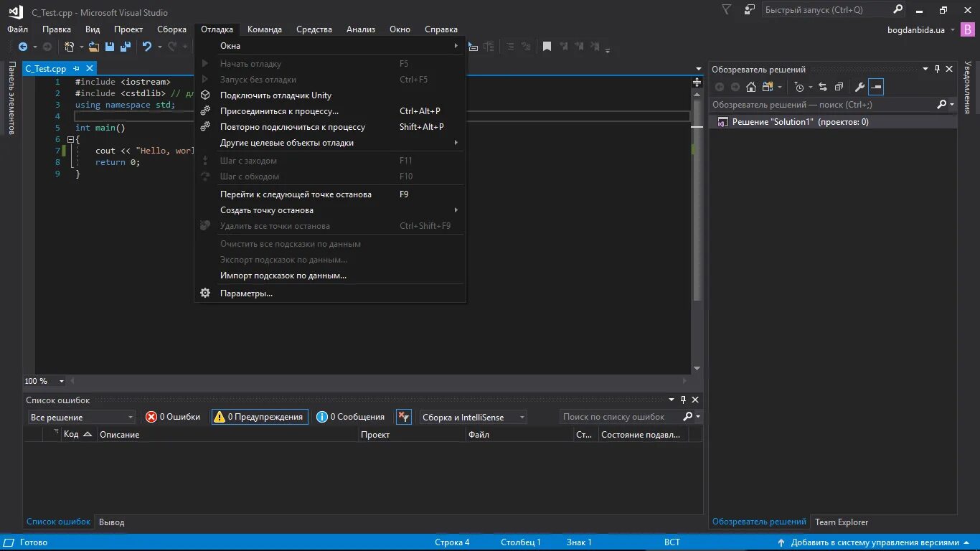Click the Home icon in Solution Explorer
This screenshot has width=980, height=551.
pyautogui.click(x=750, y=87)
